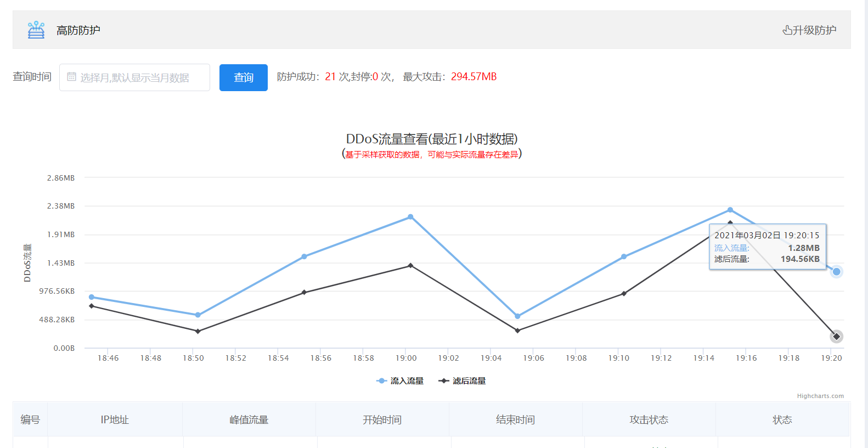Image resolution: width=868 pixels, height=448 pixels.
Task: Click the 开始时间 column header
Action: (x=382, y=420)
